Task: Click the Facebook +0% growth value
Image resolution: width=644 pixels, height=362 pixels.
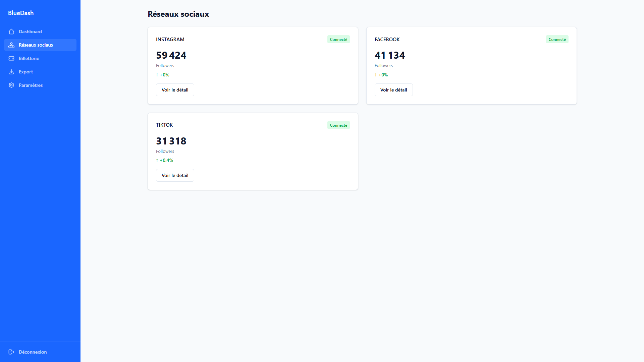Action: click(381, 75)
